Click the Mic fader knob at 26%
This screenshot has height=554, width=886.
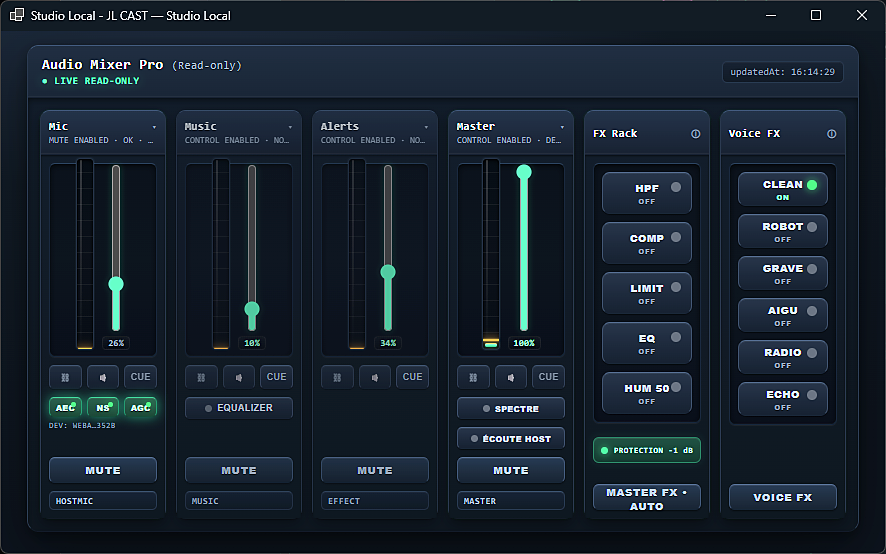coord(116,284)
